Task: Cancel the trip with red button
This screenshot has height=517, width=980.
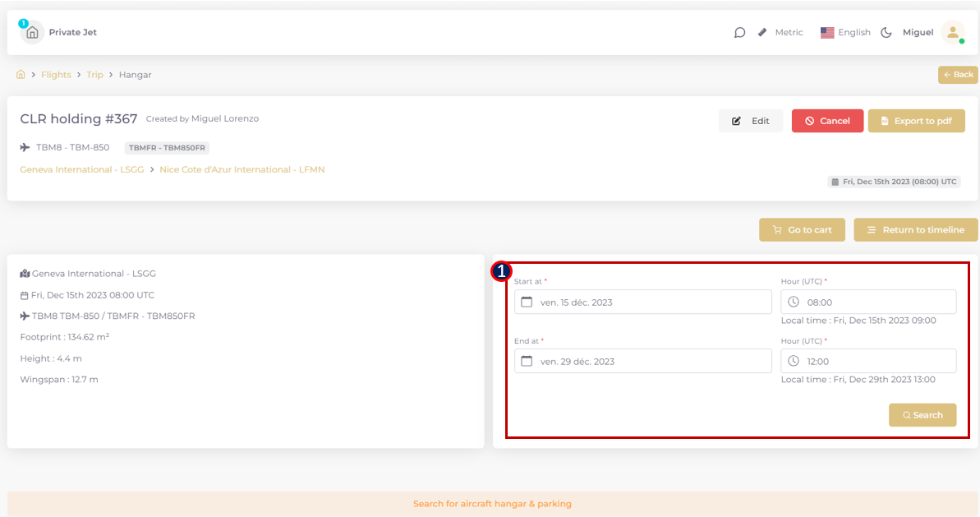Action: coord(827,121)
